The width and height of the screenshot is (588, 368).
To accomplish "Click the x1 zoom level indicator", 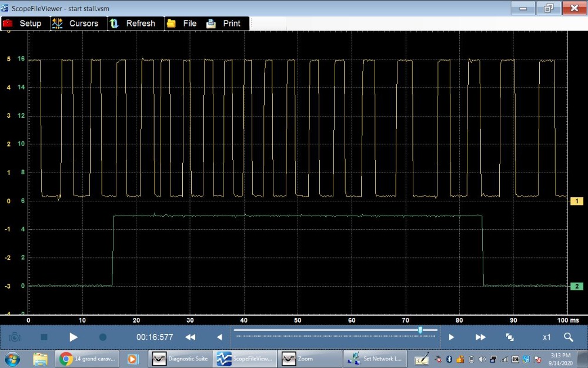I will [546, 337].
